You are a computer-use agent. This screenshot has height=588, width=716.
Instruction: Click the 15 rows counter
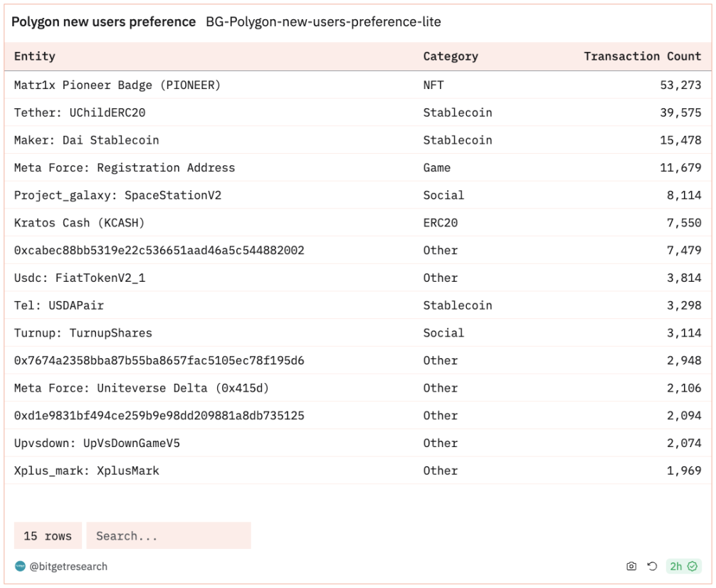click(48, 535)
